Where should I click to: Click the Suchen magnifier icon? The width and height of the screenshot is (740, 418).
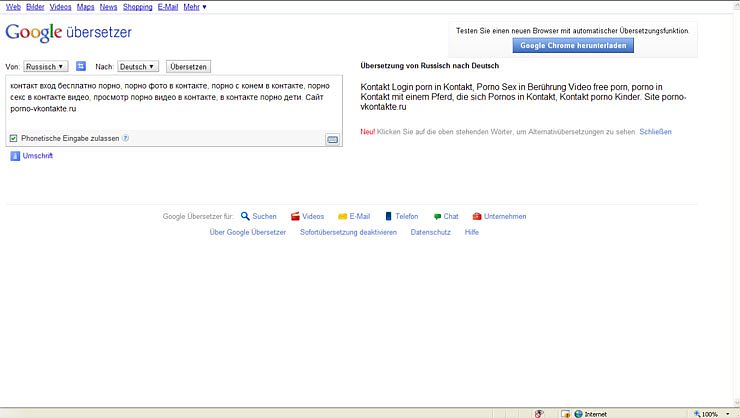(245, 216)
